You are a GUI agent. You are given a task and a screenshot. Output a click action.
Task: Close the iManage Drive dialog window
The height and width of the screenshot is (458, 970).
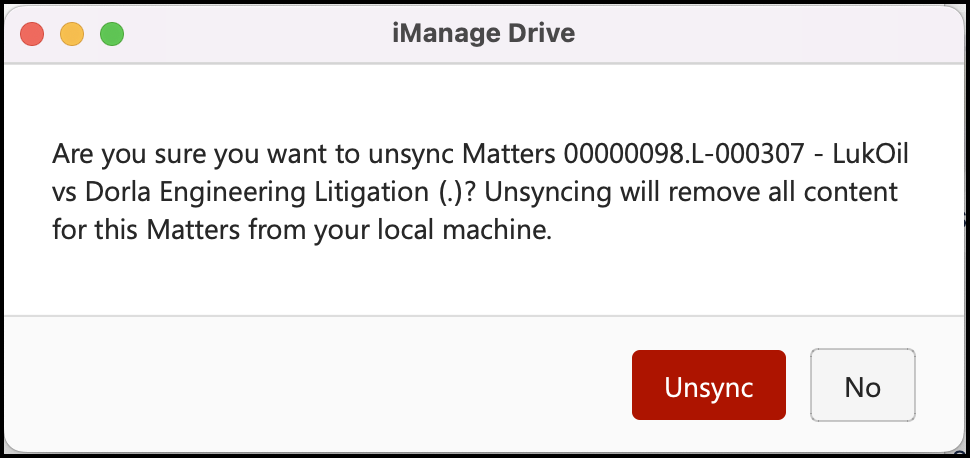(x=34, y=34)
